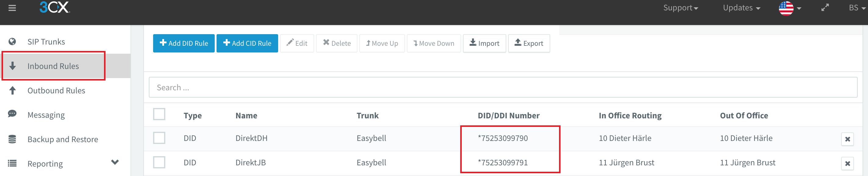
Task: Open the Reporting menu item
Action: click(x=45, y=164)
